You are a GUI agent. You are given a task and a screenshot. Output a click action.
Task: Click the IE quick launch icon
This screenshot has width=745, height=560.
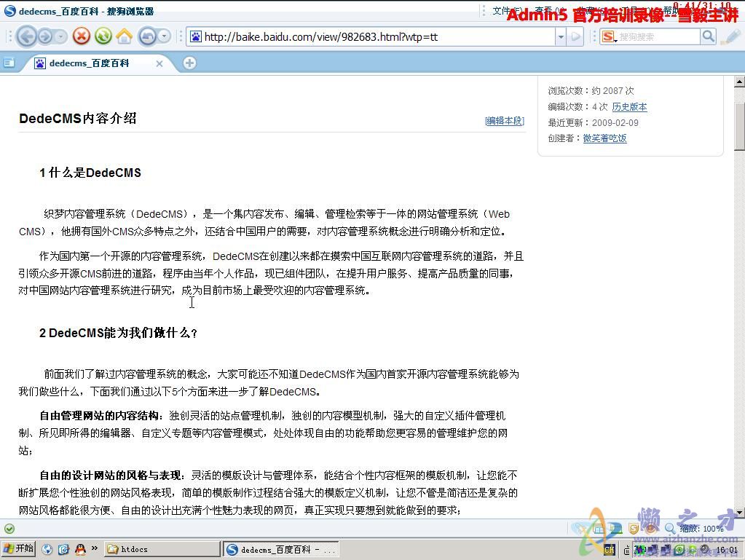pyautogui.click(x=63, y=549)
